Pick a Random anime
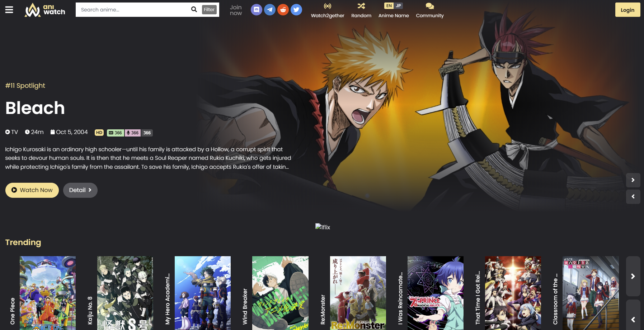This screenshot has width=644, height=330. [361, 10]
